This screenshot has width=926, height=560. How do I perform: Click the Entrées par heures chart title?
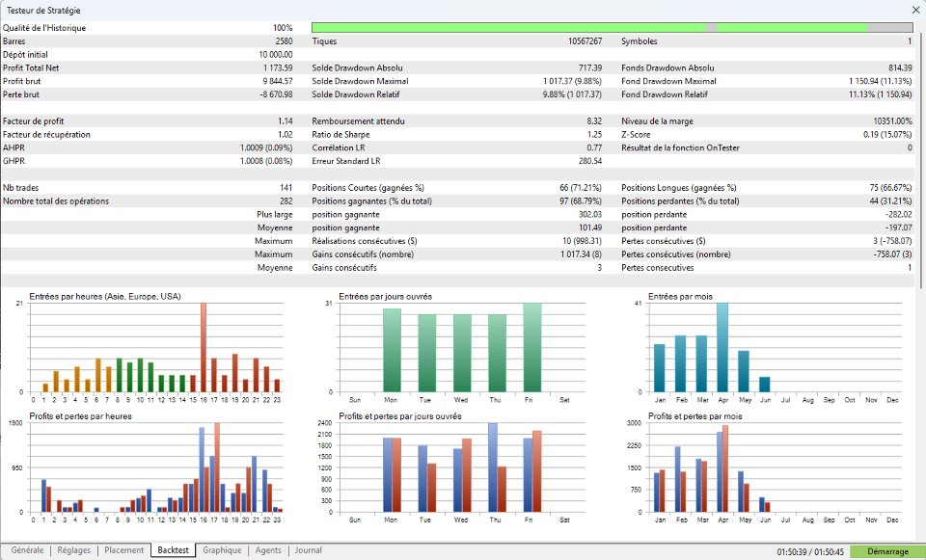pyautogui.click(x=105, y=296)
